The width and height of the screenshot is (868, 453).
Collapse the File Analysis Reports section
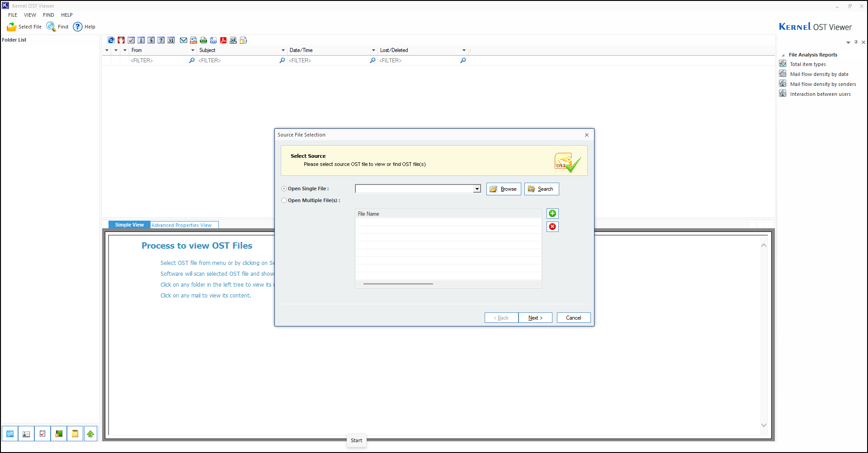pos(783,55)
